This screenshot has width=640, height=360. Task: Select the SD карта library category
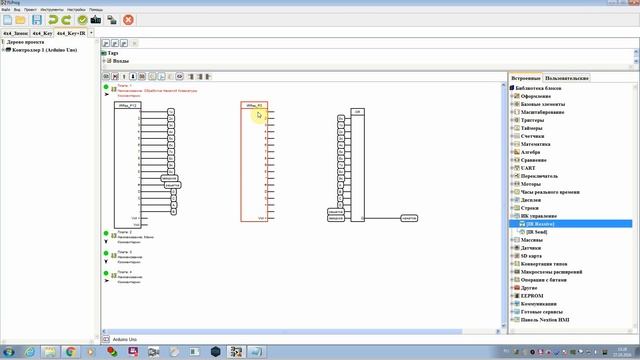[x=531, y=256]
